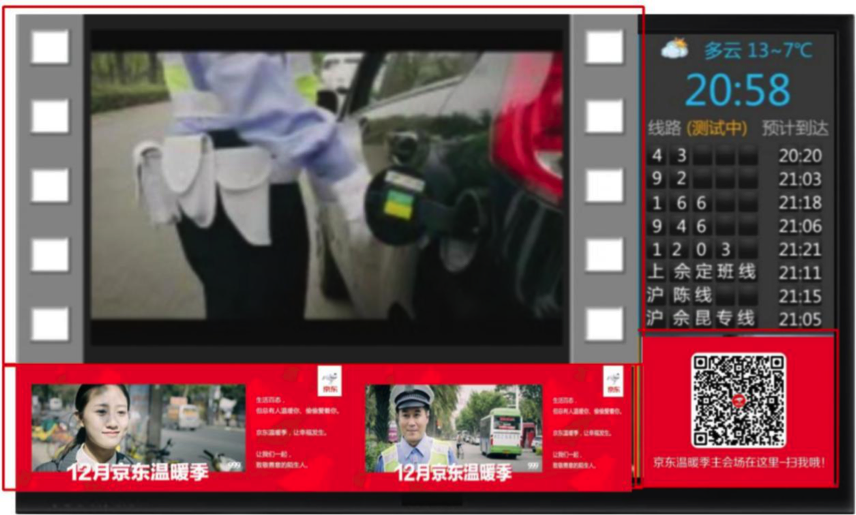Select the route 166 row
Viewport: 856px width, 515px height.
click(736, 203)
